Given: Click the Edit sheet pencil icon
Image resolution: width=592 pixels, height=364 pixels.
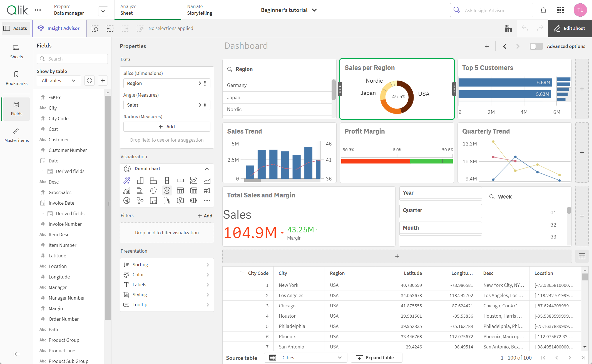Looking at the screenshot, I should (x=557, y=28).
